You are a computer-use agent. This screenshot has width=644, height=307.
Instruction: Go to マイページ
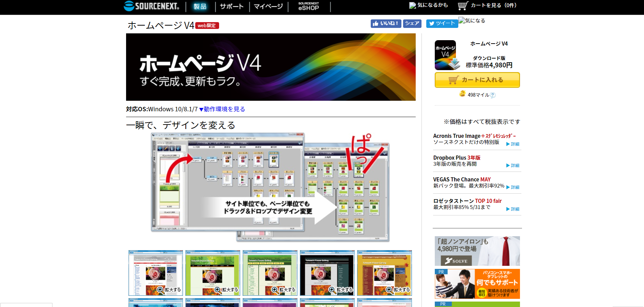[268, 6]
